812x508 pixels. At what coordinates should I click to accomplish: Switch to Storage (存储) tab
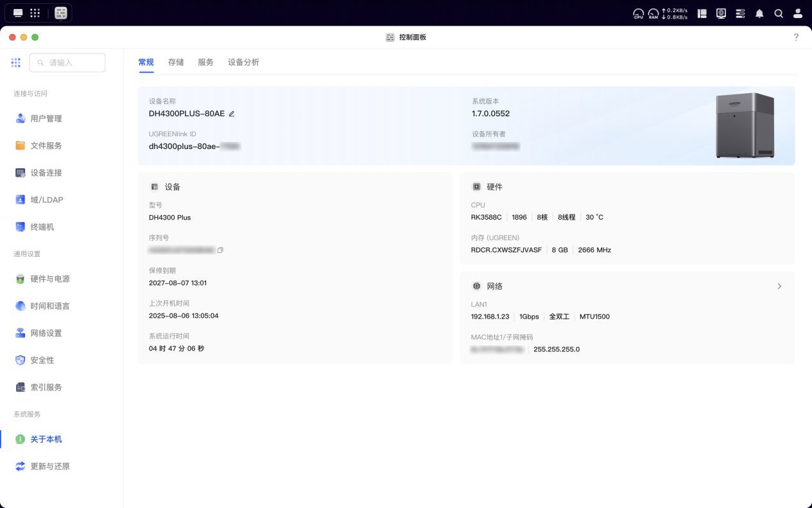click(x=176, y=62)
